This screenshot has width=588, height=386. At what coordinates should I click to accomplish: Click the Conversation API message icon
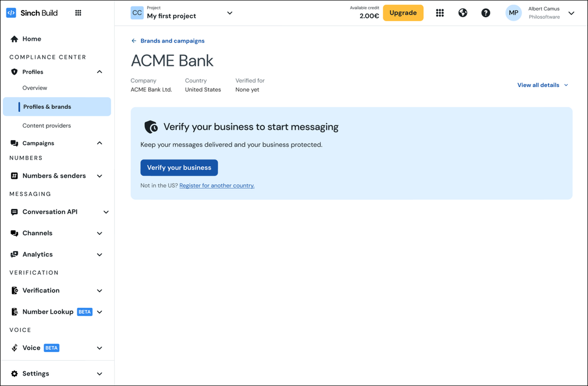coord(14,212)
